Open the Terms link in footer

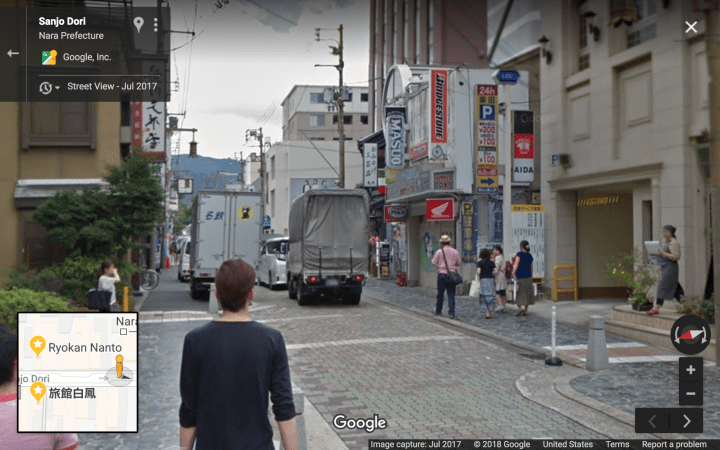tap(617, 444)
